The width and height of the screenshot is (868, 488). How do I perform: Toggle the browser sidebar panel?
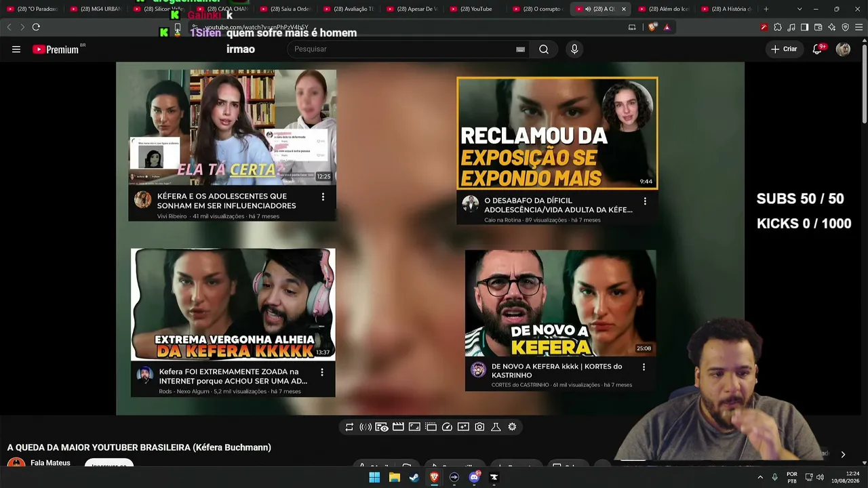tap(805, 27)
